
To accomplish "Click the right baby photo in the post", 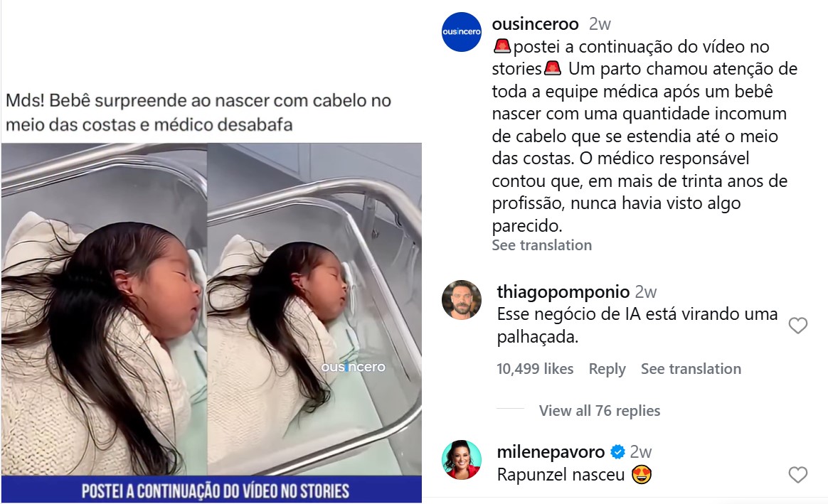I will click(x=314, y=309).
